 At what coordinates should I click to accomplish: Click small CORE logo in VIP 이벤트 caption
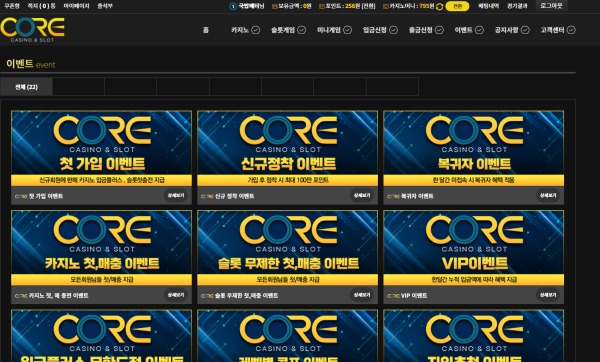[x=393, y=296]
